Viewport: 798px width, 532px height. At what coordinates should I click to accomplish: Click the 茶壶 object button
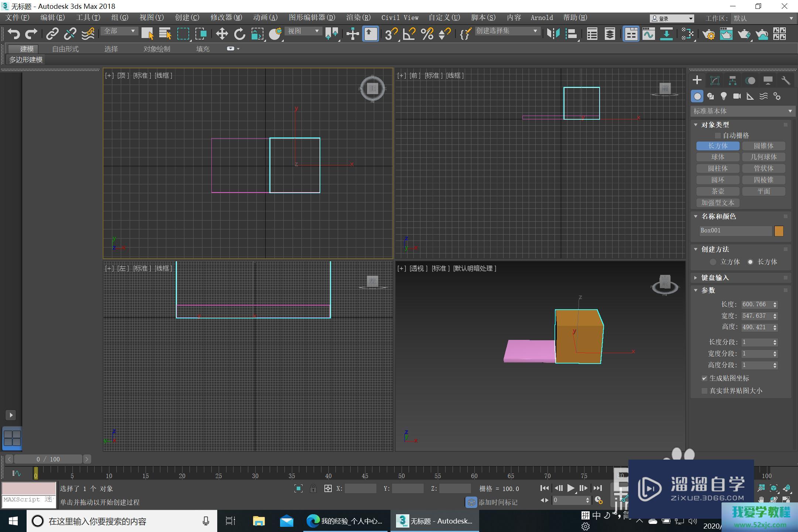pyautogui.click(x=717, y=191)
